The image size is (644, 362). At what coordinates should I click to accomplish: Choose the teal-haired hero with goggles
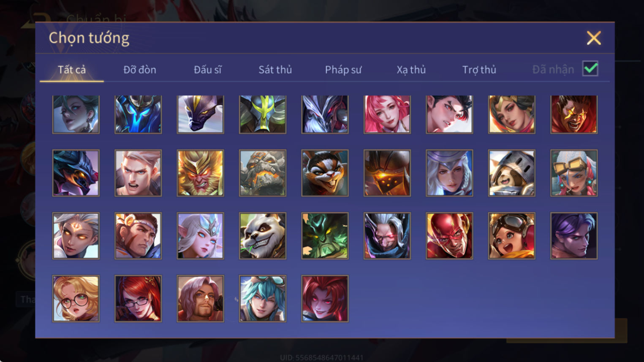pyautogui.click(x=263, y=299)
